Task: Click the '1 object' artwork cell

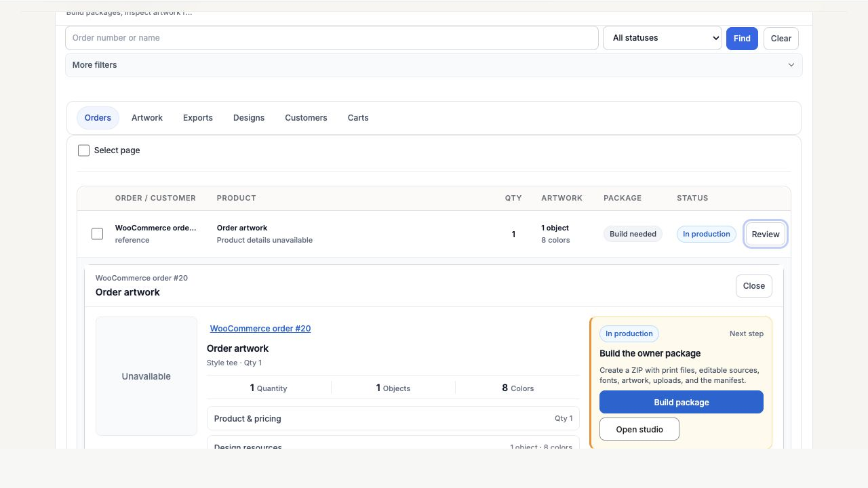Action: [555, 228]
